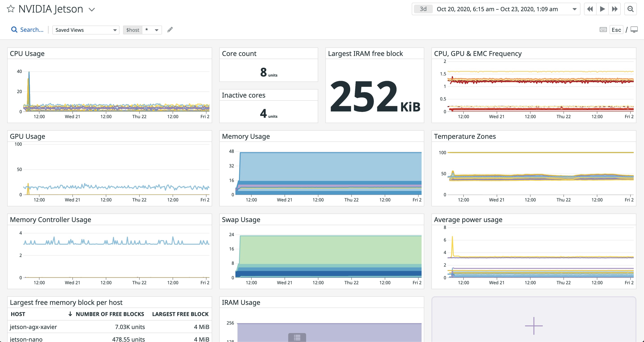Open the Saved Views dropdown
Screen dimensions: 644x342
[85, 30]
